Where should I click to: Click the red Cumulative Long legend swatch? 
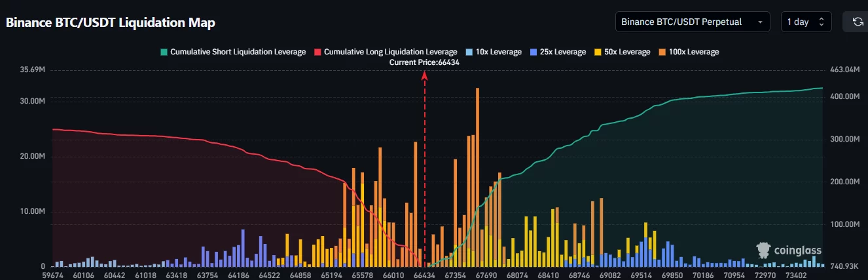pos(317,52)
